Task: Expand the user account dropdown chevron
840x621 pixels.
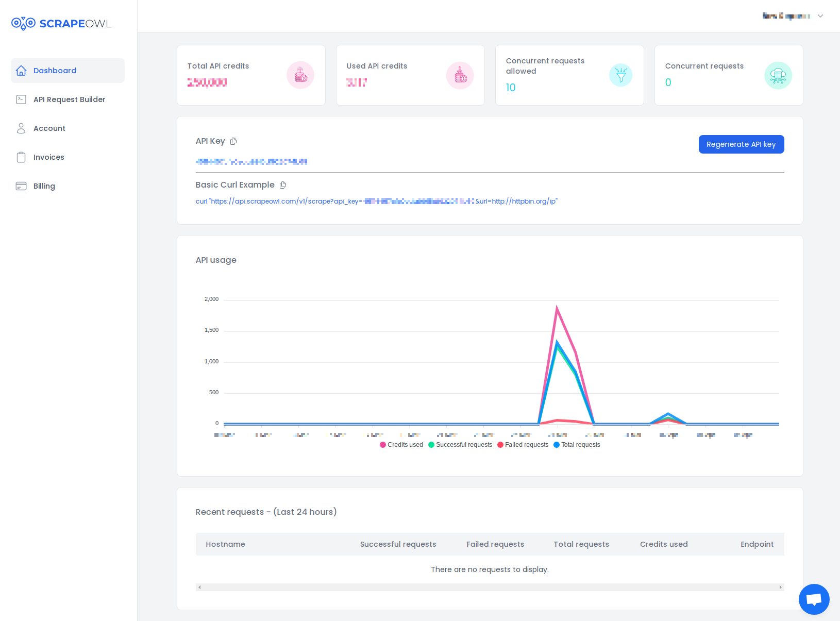Action: pyautogui.click(x=820, y=16)
